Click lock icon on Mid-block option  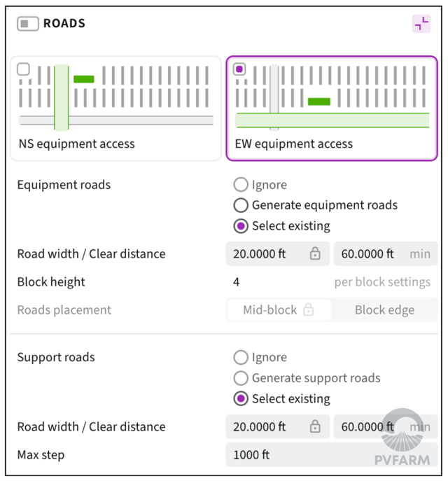308,310
